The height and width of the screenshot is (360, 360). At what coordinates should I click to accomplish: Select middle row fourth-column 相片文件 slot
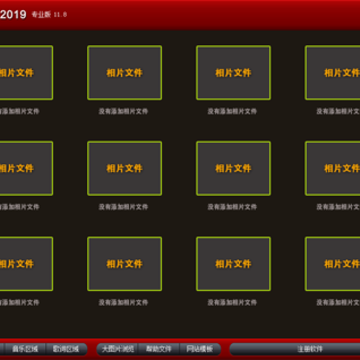(x=333, y=168)
